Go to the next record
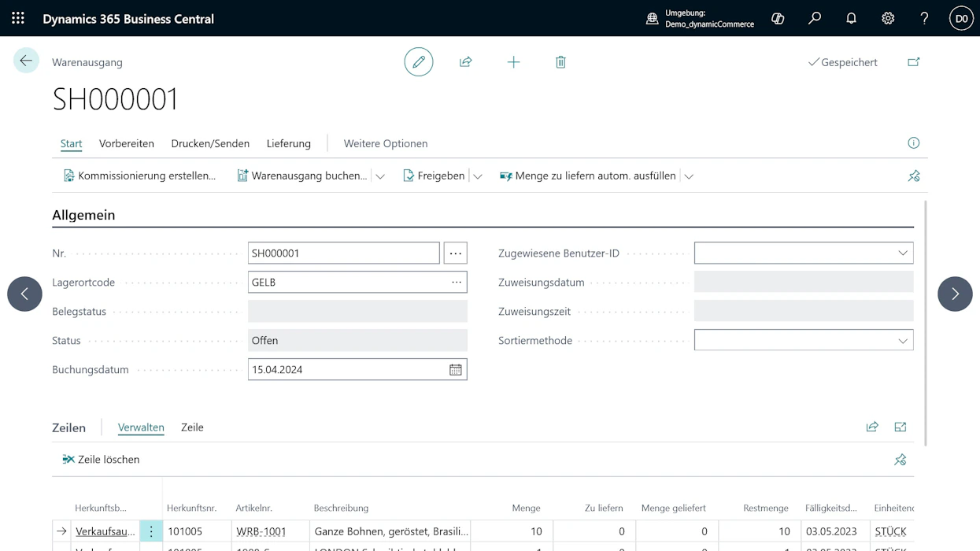Viewport: 980px width, 551px height. pyautogui.click(x=955, y=294)
